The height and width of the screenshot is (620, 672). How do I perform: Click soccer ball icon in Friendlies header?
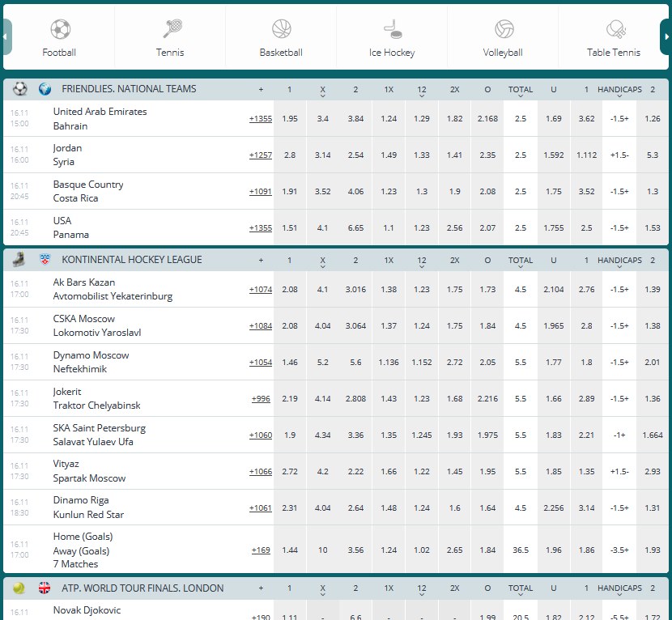(20, 89)
